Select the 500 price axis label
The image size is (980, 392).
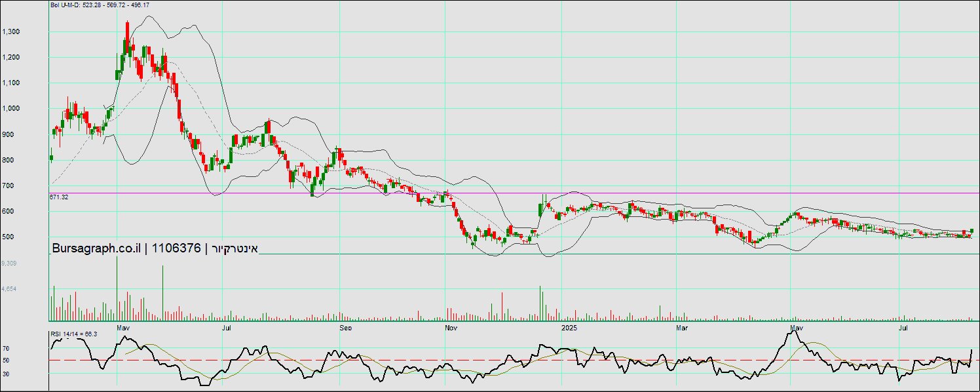pyautogui.click(x=8, y=237)
